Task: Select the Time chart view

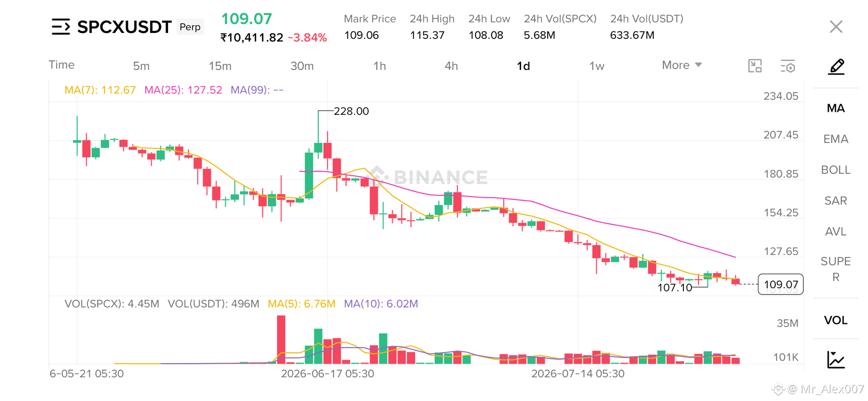Action: (62, 65)
